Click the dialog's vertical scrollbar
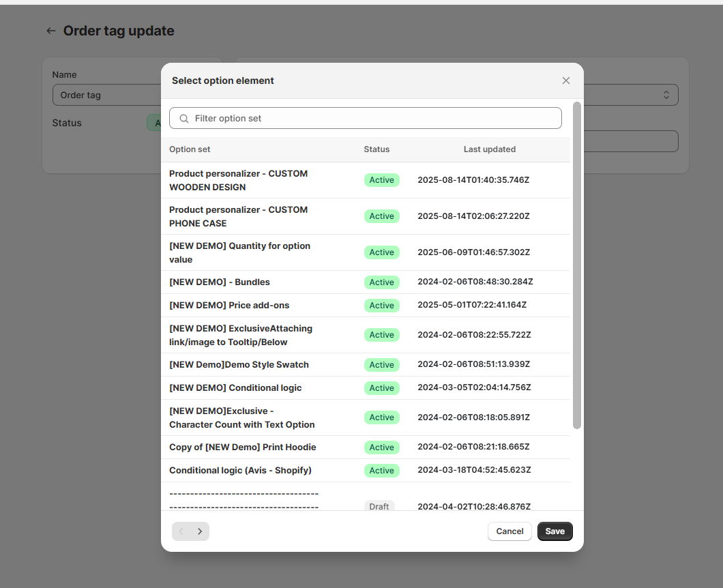The height and width of the screenshot is (588, 723). tap(577, 265)
